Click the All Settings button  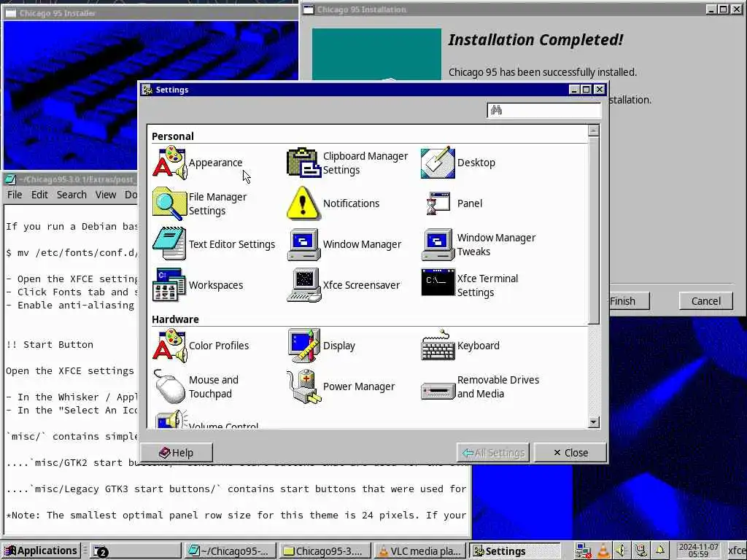point(493,453)
